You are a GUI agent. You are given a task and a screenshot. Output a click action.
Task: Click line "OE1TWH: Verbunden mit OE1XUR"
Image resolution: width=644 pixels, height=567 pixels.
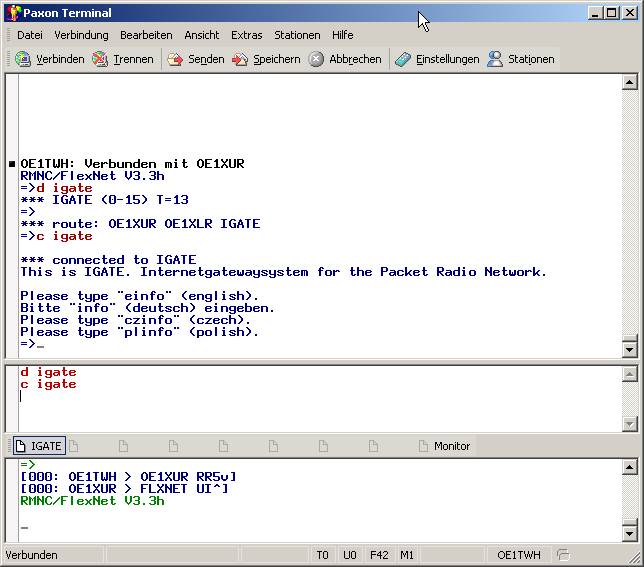[x=132, y=164]
